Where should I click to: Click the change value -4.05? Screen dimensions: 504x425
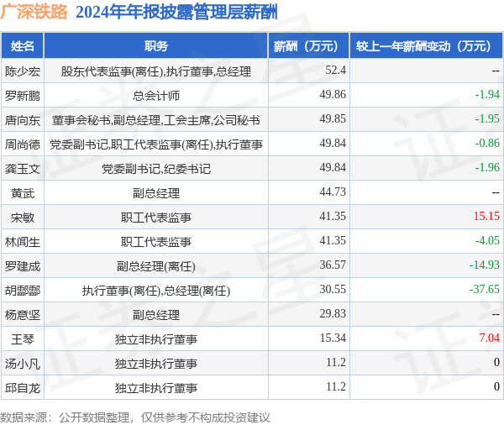click(487, 241)
